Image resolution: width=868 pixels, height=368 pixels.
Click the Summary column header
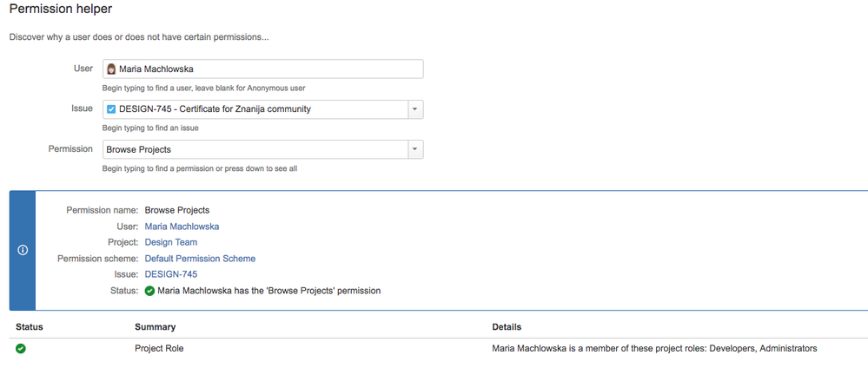pyautogui.click(x=155, y=327)
